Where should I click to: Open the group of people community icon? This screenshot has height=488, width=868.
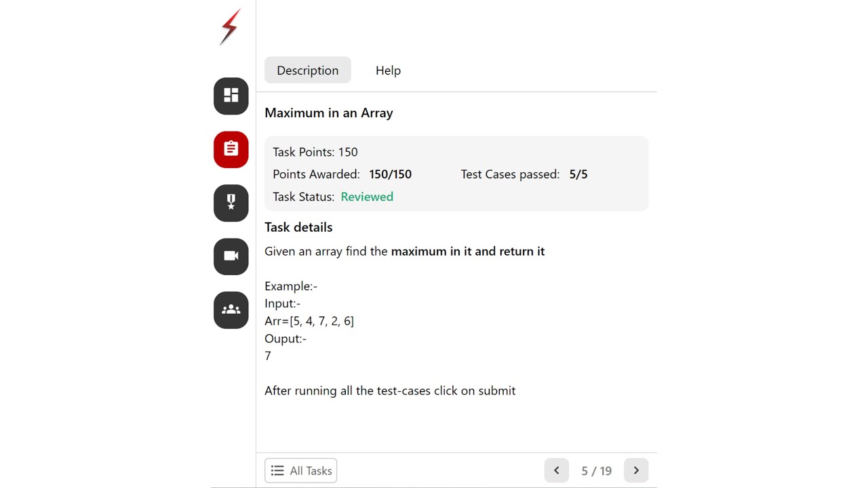pos(231,310)
